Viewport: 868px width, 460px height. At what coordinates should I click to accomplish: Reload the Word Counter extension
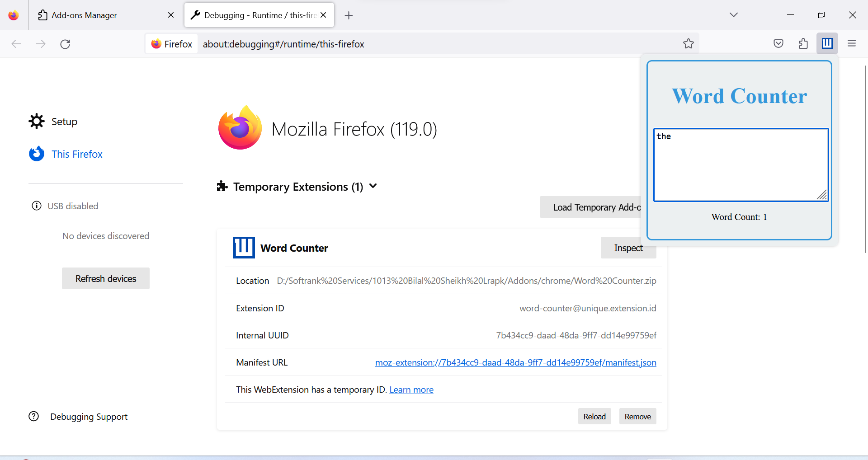click(x=594, y=416)
